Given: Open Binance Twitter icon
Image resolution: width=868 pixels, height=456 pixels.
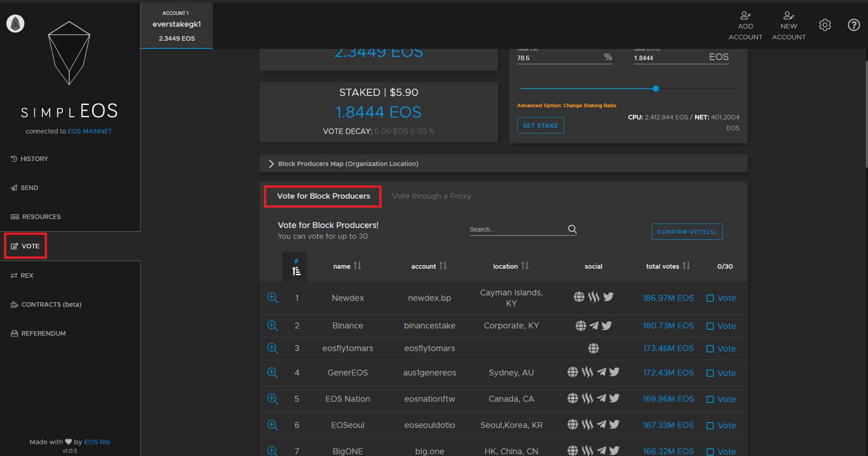Looking at the screenshot, I should coord(607,326).
